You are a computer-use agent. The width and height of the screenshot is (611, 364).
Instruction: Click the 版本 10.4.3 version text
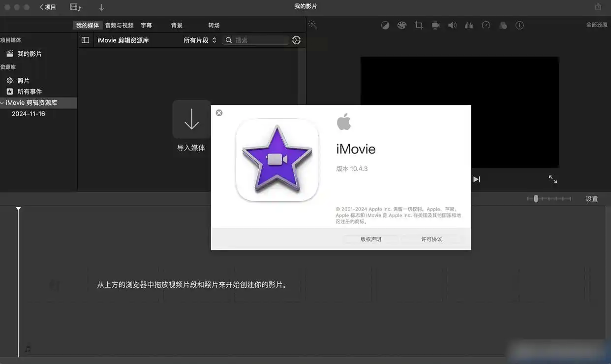click(352, 169)
